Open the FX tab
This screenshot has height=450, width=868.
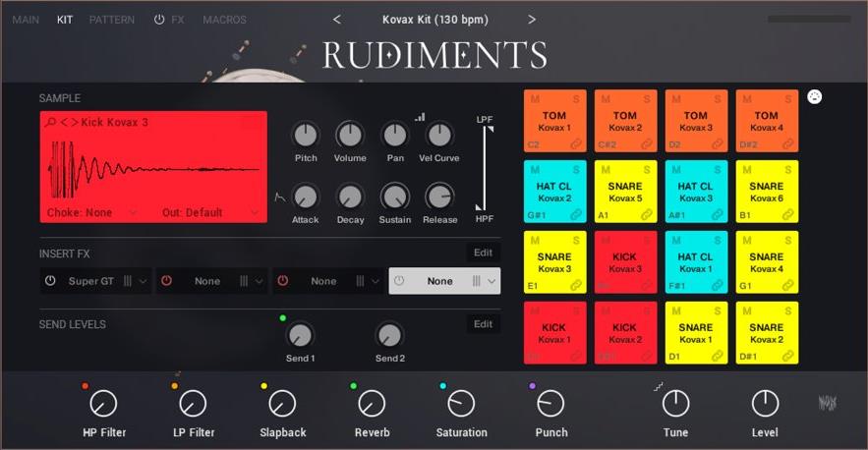(x=178, y=20)
